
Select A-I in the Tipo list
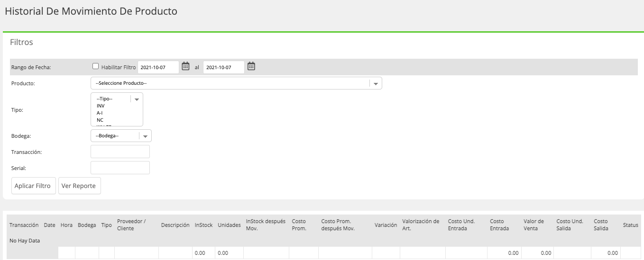(x=100, y=113)
